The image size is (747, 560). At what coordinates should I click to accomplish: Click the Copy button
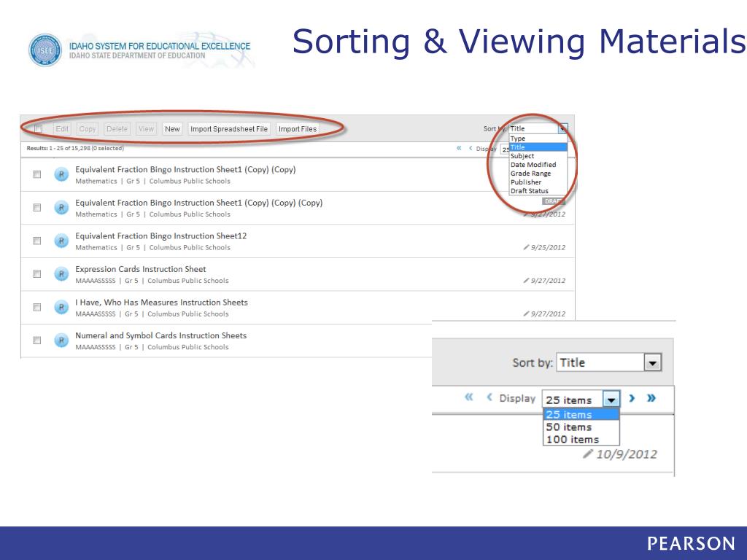click(x=88, y=129)
